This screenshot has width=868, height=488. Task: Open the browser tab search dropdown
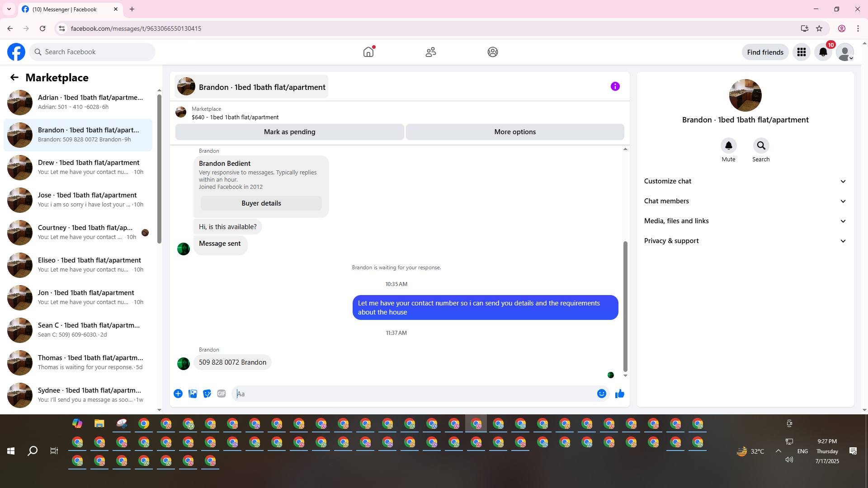tap(9, 9)
